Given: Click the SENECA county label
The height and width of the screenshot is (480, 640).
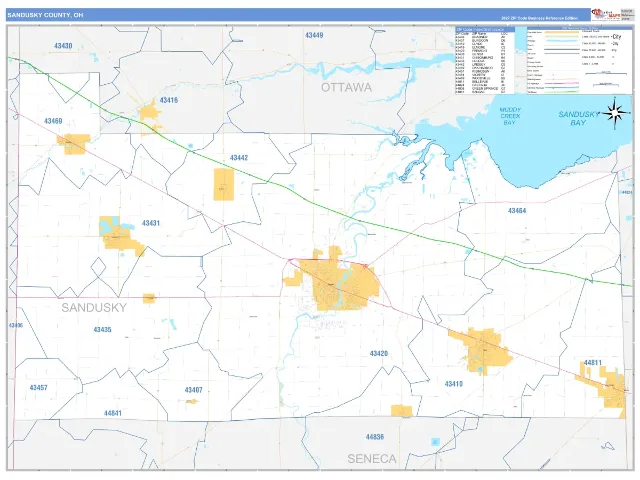Looking at the screenshot, I should tap(371, 459).
